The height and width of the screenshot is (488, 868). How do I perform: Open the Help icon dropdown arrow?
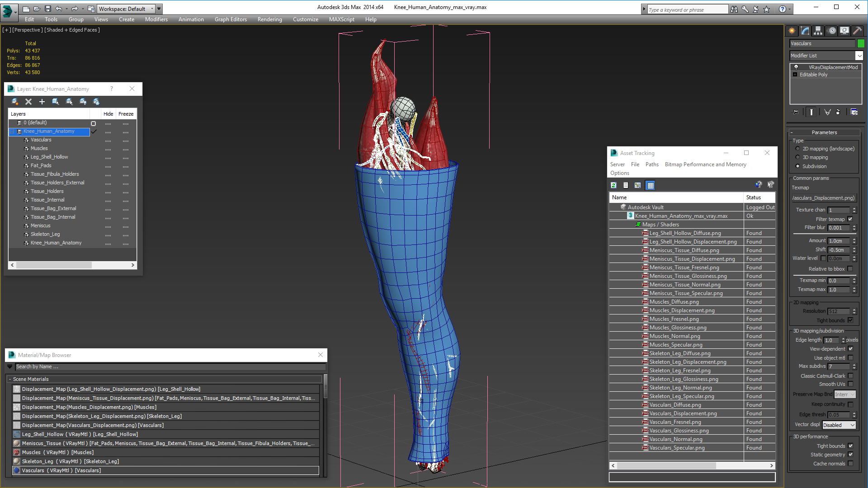point(790,9)
